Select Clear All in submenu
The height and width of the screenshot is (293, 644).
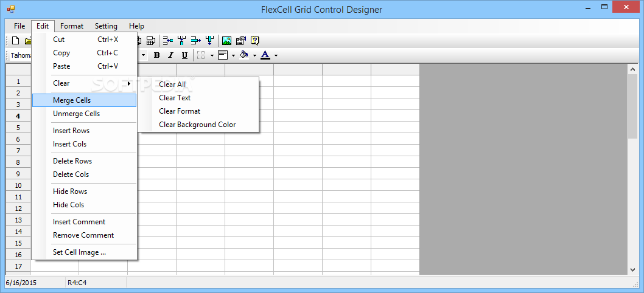click(198, 84)
